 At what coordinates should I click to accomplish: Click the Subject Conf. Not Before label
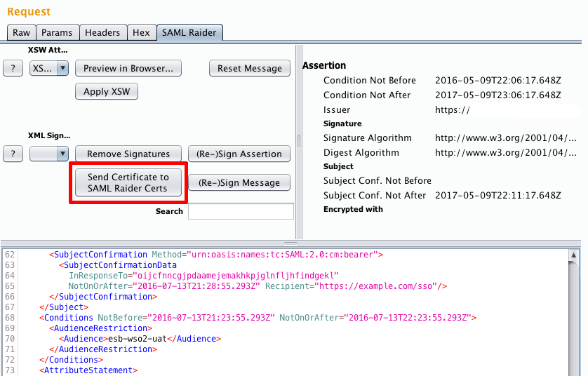click(377, 181)
